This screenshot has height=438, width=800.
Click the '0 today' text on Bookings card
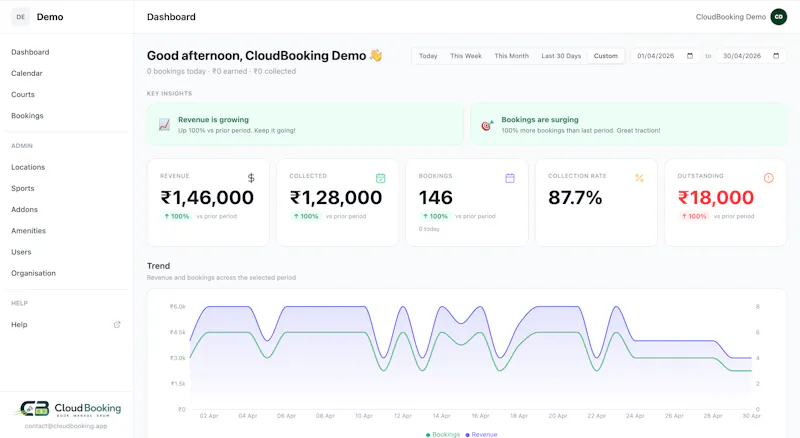(429, 229)
